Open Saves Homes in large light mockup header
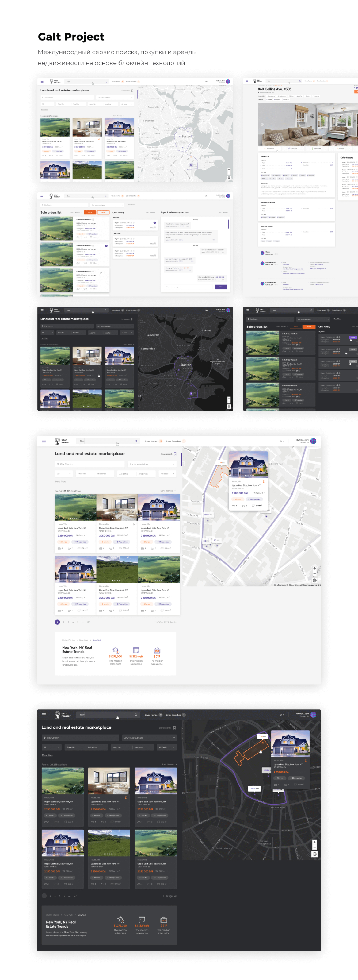358x980 pixels. coord(153,441)
